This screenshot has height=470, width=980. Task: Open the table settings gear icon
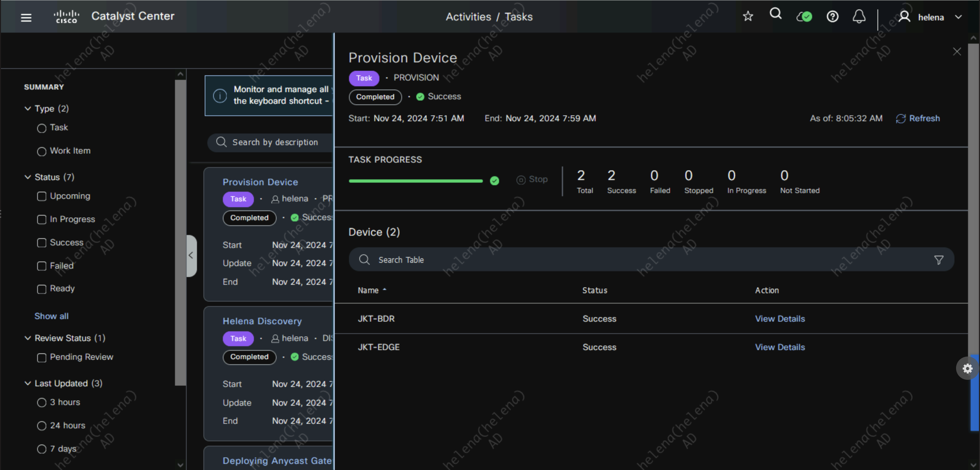(x=967, y=368)
